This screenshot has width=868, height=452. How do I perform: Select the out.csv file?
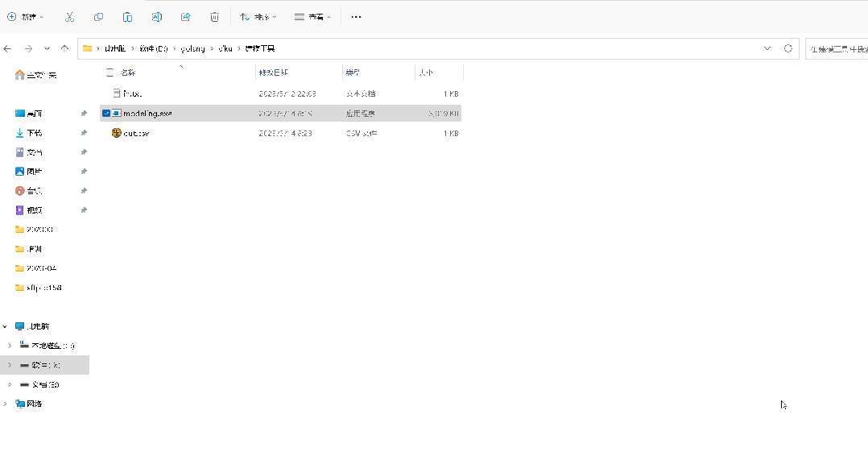pyautogui.click(x=136, y=134)
